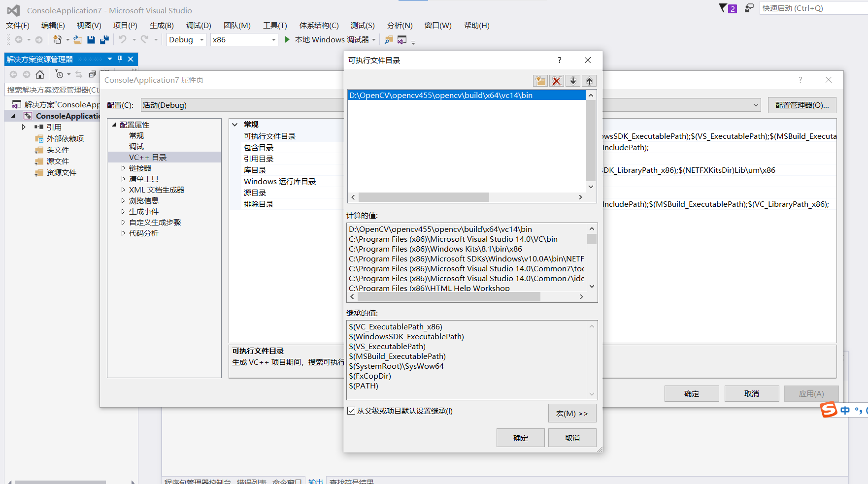
Task: Open the 工具(T) menu
Action: point(274,25)
